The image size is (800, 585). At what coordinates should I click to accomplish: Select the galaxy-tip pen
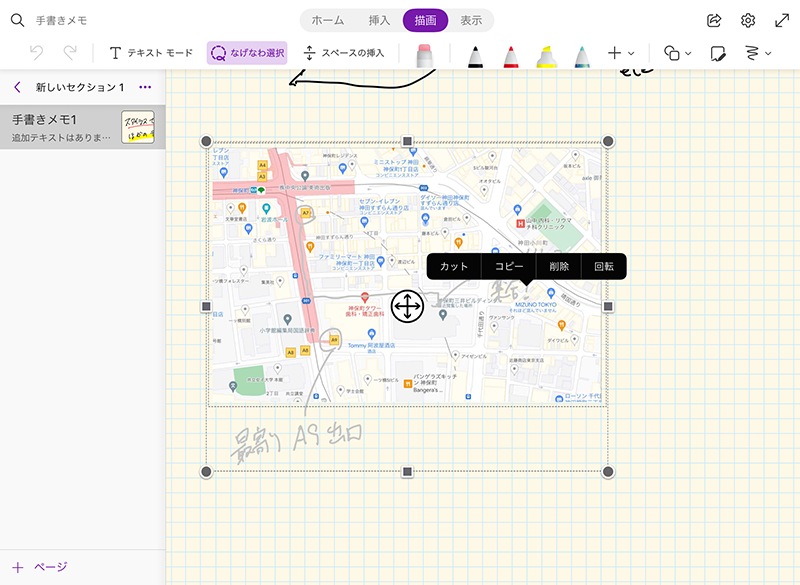point(582,56)
